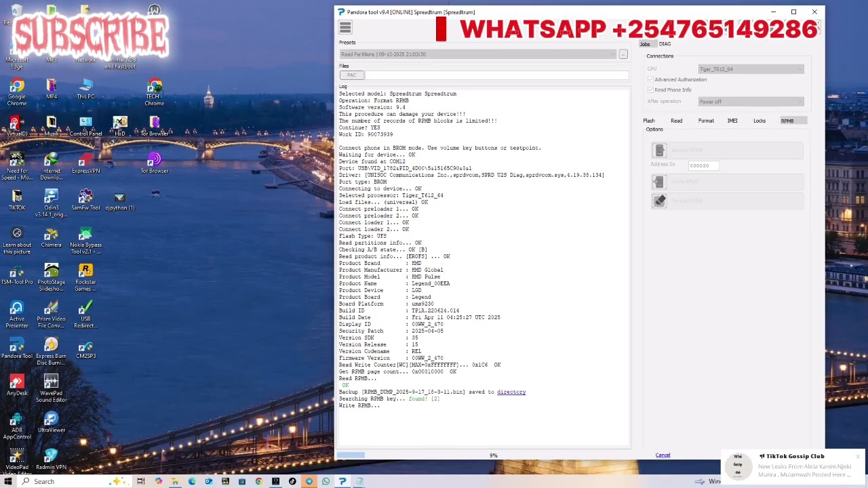Click the Write RPMB icon button
Viewport: 868px width, 488px height.
coord(659,182)
